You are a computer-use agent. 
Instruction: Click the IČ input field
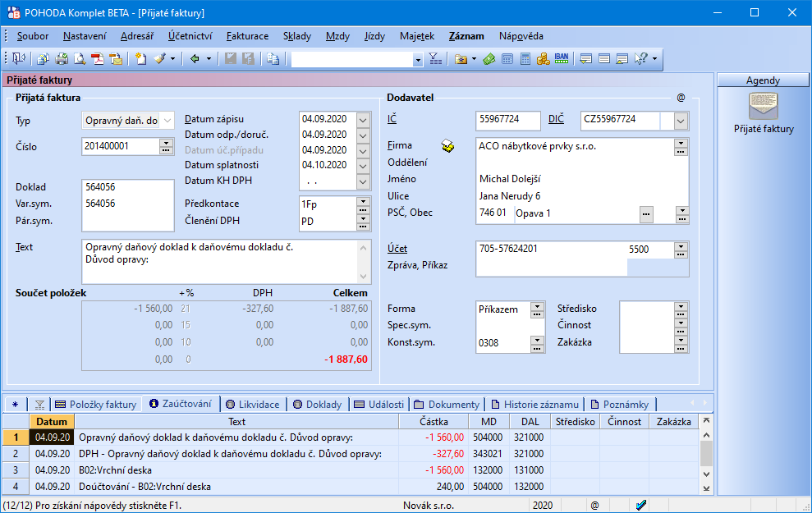508,121
